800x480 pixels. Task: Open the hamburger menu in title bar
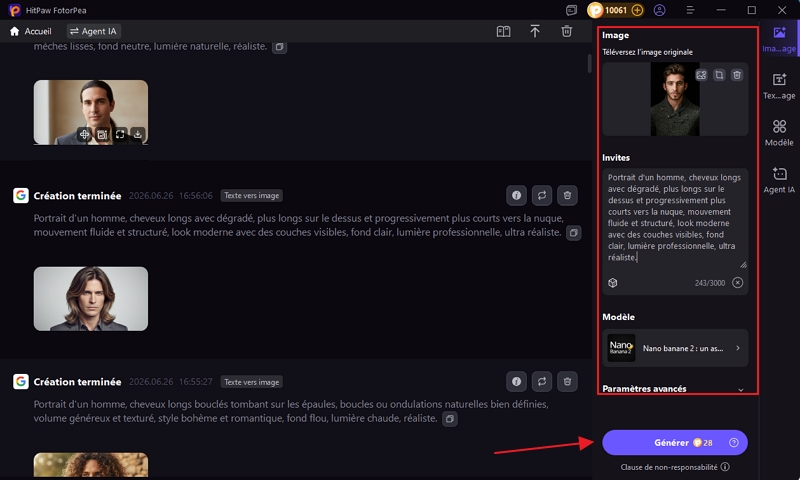pyautogui.click(x=690, y=10)
